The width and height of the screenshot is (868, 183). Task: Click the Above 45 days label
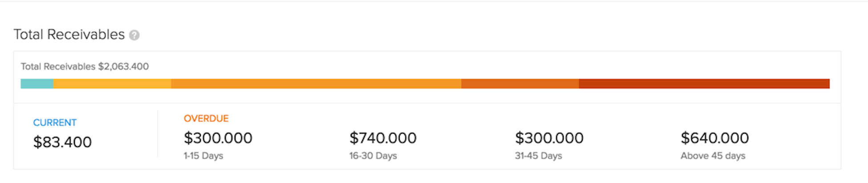tap(713, 156)
